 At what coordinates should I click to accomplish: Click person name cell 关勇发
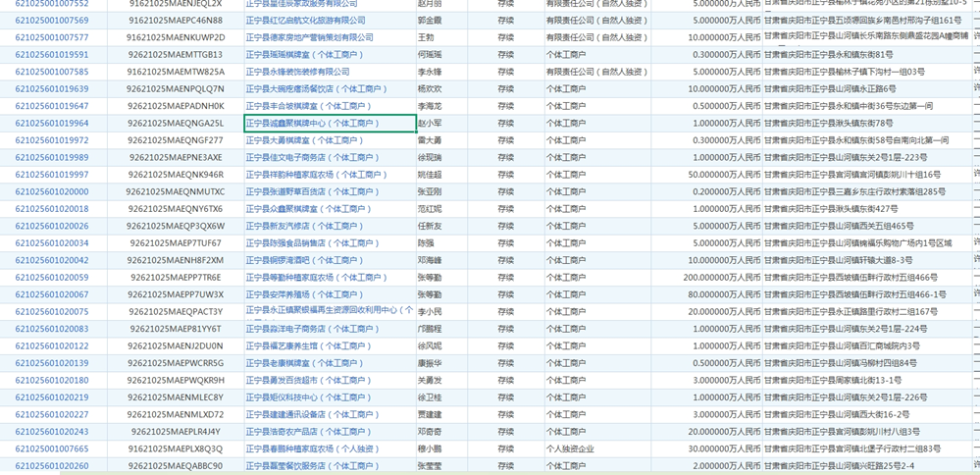(x=431, y=381)
